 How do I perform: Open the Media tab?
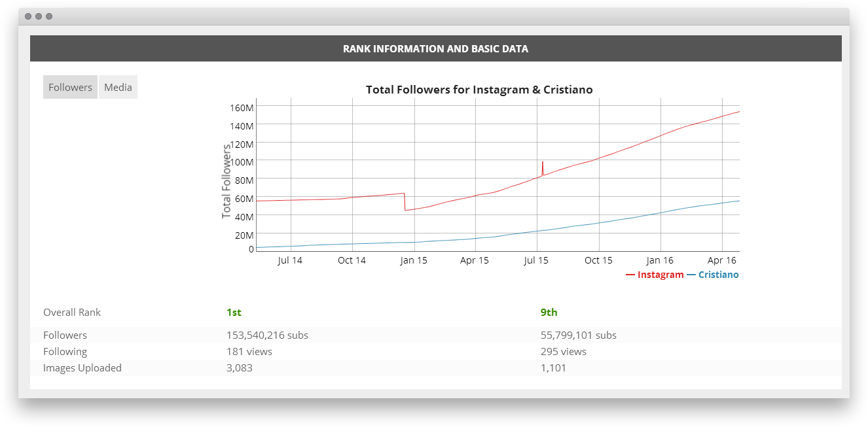(118, 87)
